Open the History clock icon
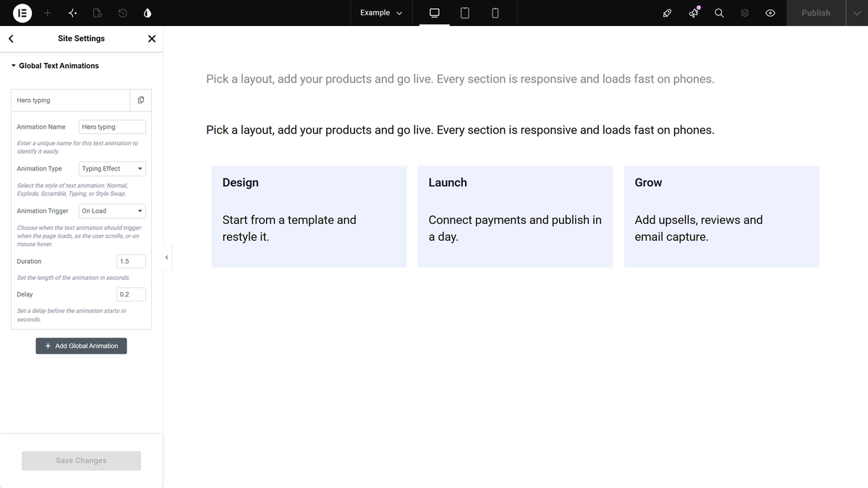This screenshot has width=868, height=488. pyautogui.click(x=123, y=13)
